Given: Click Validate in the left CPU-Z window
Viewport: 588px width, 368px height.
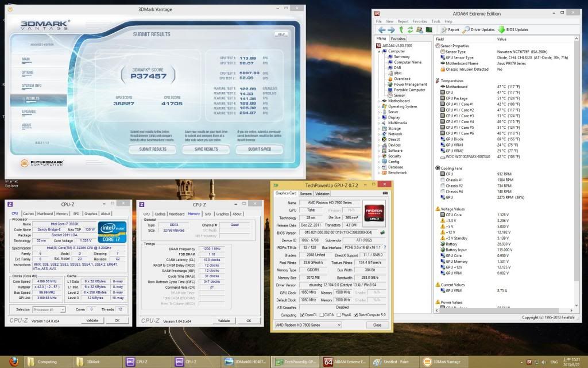Looking at the screenshot, I should click(x=92, y=320).
